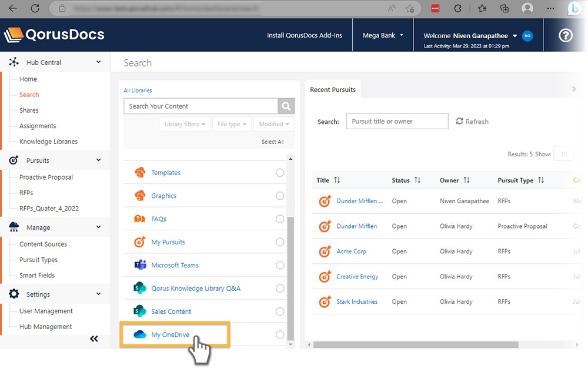Open browser favorites star list icon

pyautogui.click(x=482, y=8)
